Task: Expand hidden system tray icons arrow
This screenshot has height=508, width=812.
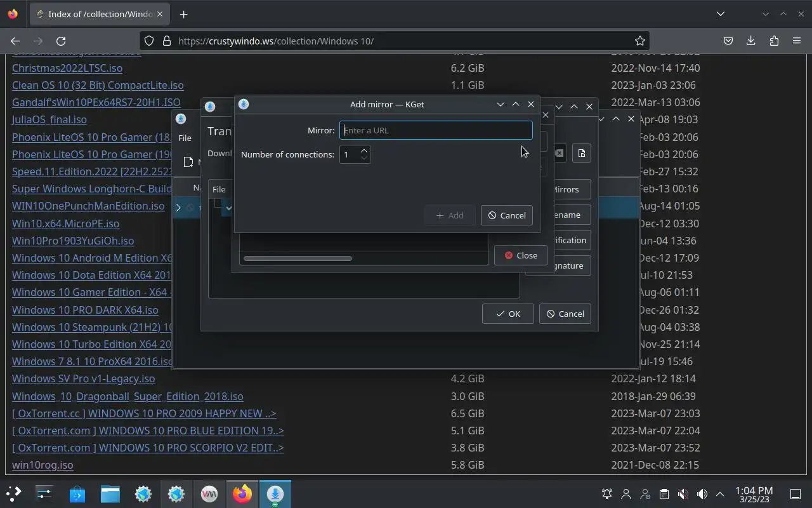Action: click(720, 493)
